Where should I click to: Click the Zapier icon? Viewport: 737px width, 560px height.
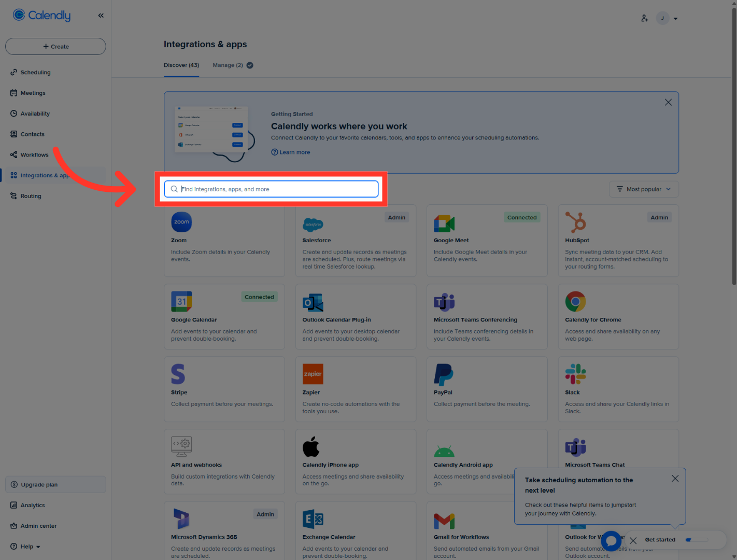tap(313, 374)
